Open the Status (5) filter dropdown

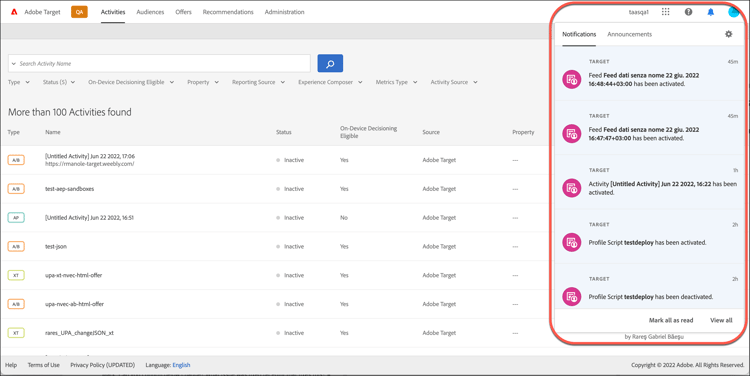point(59,82)
